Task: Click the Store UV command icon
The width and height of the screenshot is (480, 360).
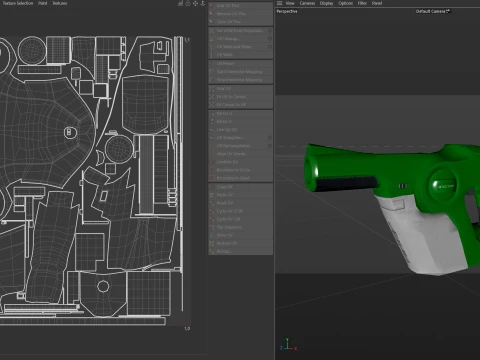Action: click(211, 235)
